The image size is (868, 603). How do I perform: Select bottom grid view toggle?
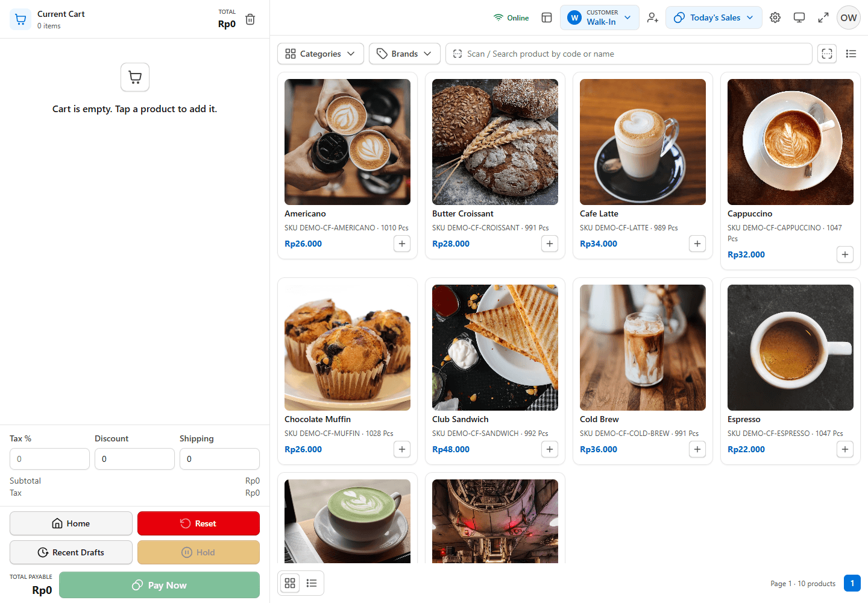tap(290, 583)
